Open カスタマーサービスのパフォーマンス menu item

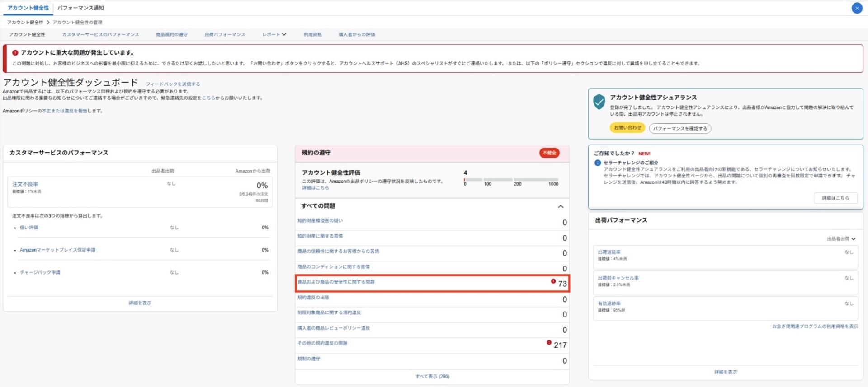(x=100, y=34)
